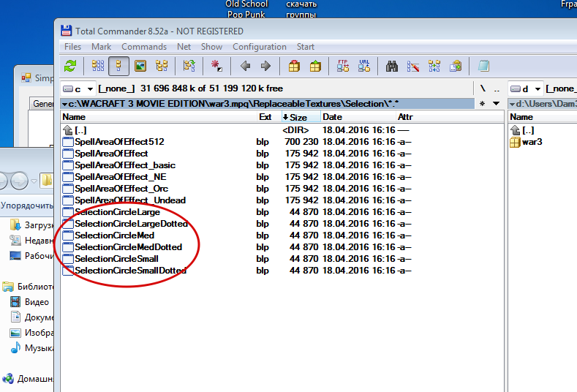The height and width of the screenshot is (392, 577).
Task: Open left panel favorites asterisk button
Action: click(x=482, y=103)
